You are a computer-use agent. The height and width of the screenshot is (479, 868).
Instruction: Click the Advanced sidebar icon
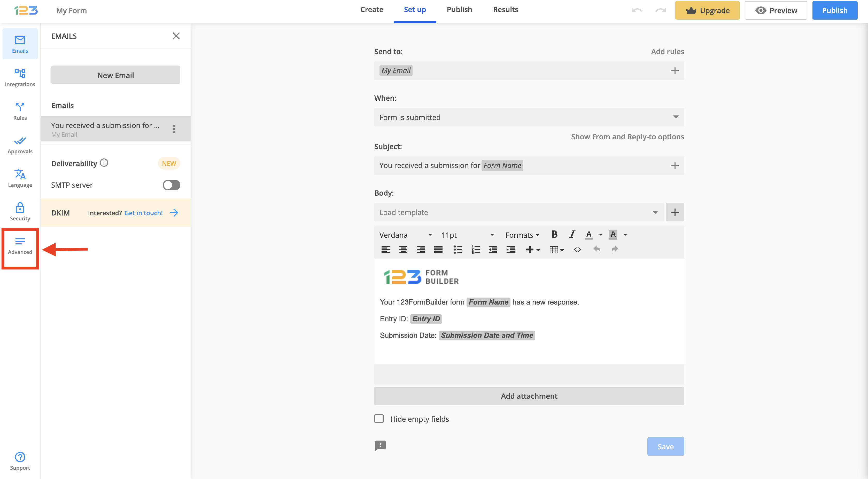(x=20, y=246)
